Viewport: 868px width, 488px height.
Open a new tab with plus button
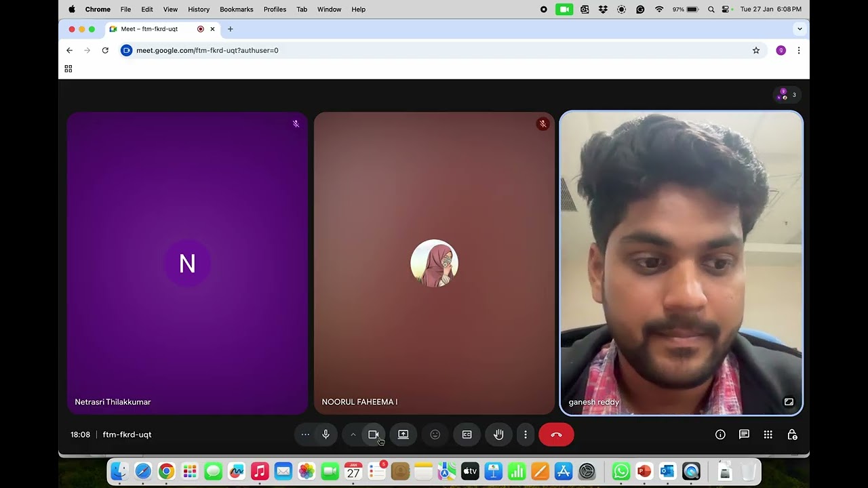pos(231,29)
